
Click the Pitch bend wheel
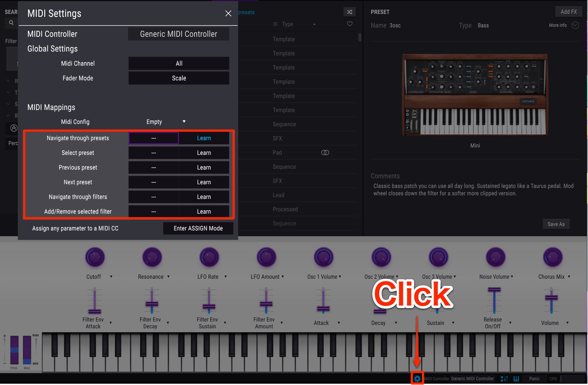[14, 350]
